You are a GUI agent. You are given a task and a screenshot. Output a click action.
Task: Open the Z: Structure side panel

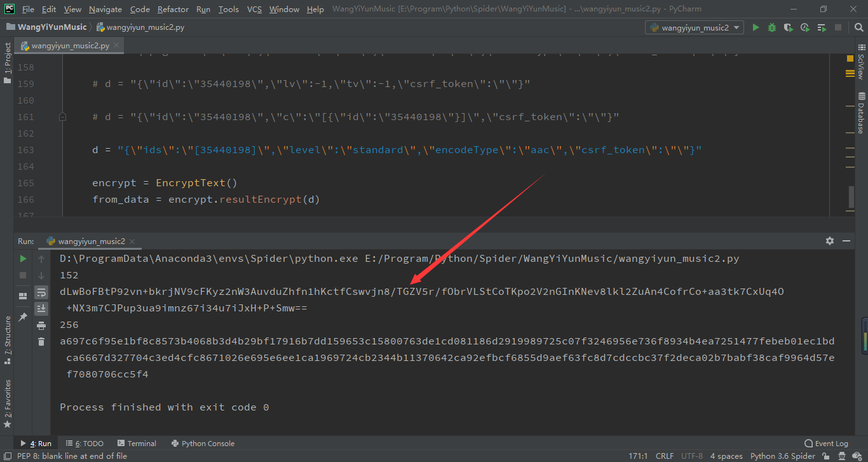(8, 340)
